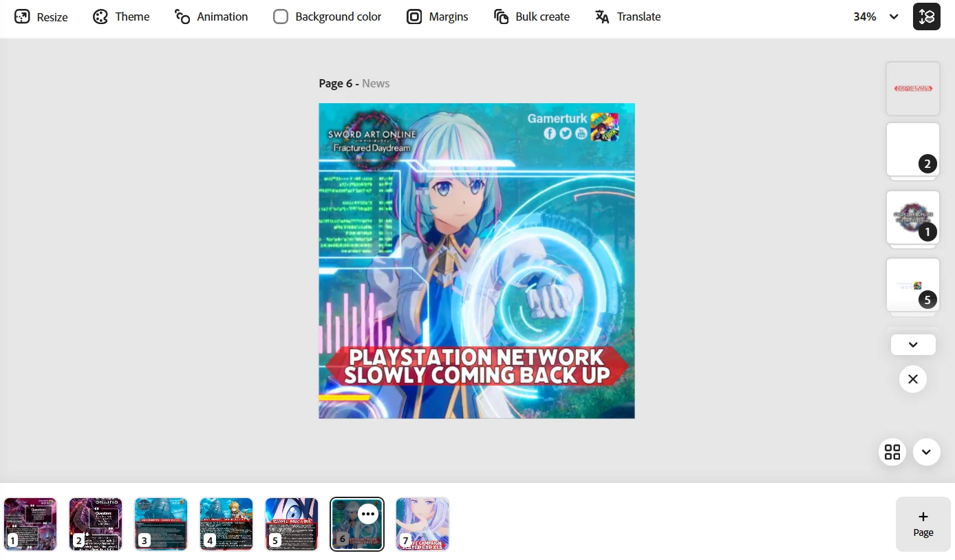Open the Translate option

click(627, 17)
